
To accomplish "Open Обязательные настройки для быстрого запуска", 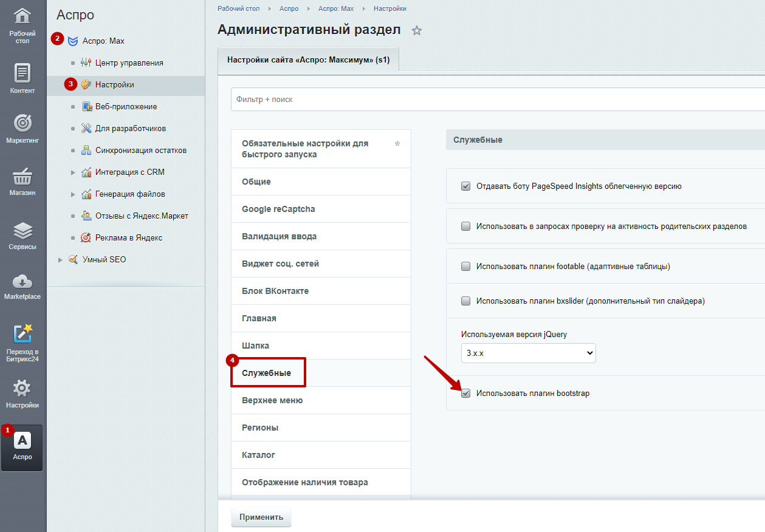I will (x=321, y=149).
